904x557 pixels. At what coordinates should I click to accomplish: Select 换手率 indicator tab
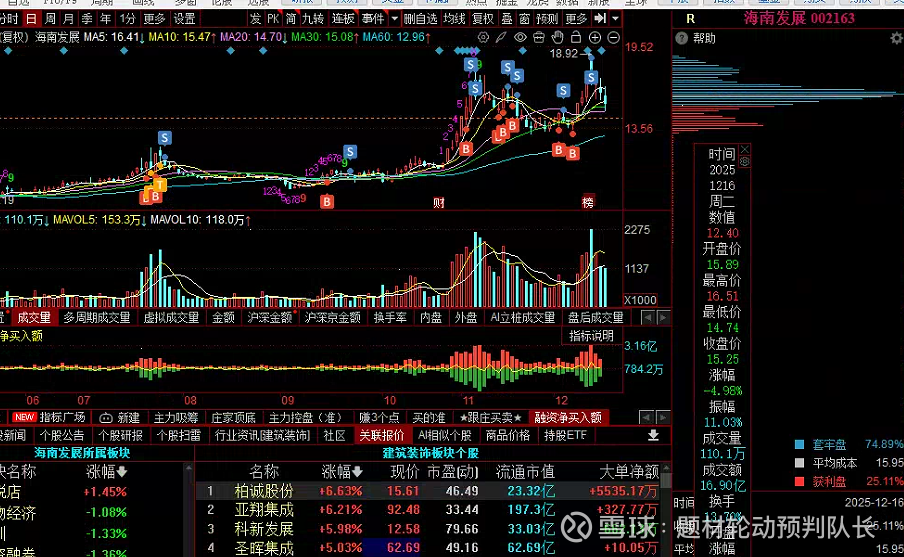[390, 317]
